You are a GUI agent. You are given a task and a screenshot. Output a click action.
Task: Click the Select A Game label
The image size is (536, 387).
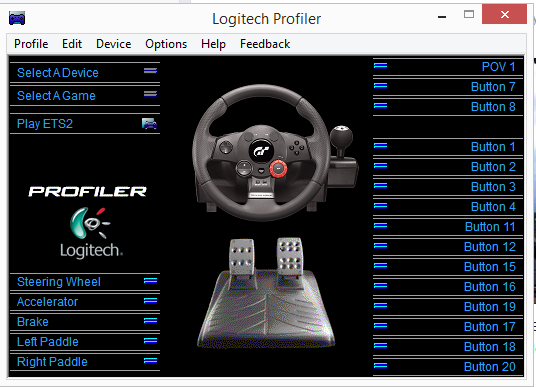tap(56, 95)
